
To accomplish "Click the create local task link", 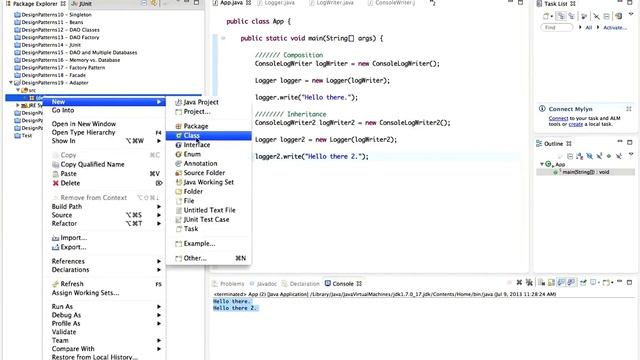I will pos(576,124).
